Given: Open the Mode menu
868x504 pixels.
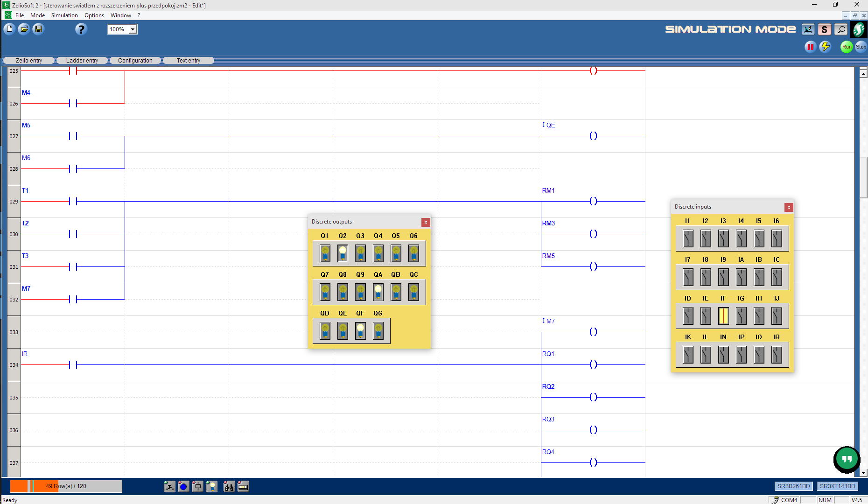Looking at the screenshot, I should [38, 15].
